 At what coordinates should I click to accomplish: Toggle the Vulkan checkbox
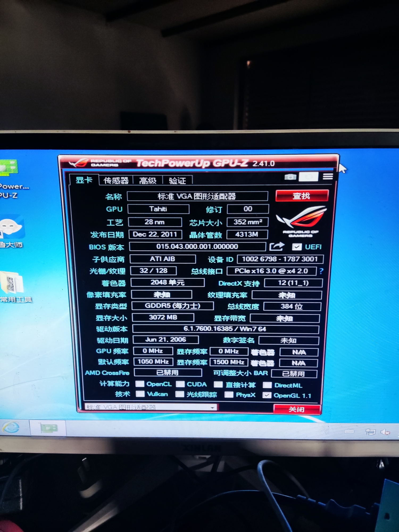pos(140,394)
